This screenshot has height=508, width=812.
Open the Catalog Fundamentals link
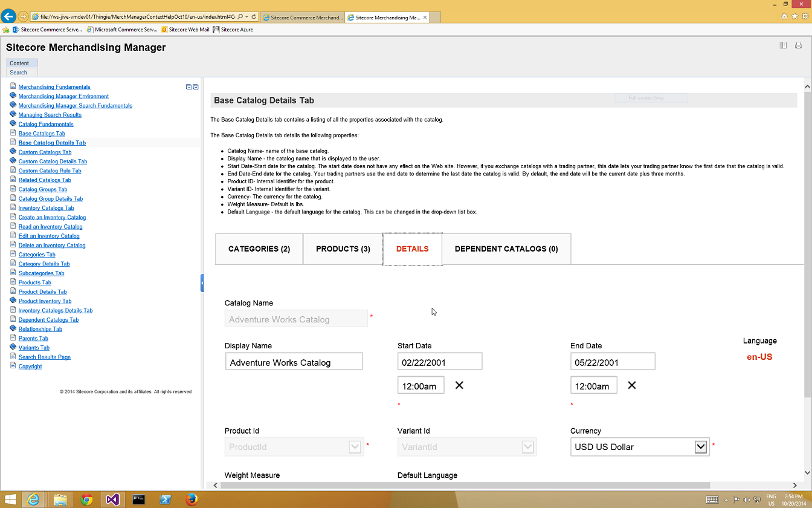tap(46, 124)
